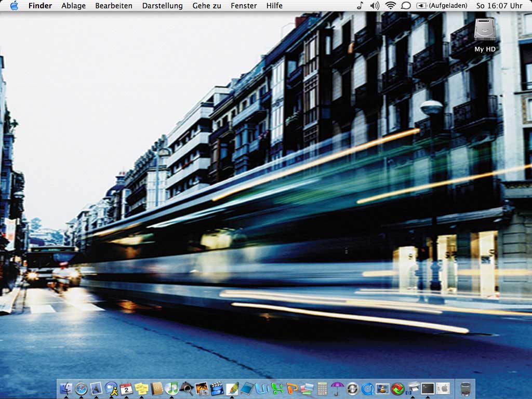Image resolution: width=532 pixels, height=399 pixels.
Task: Select the My HD drive icon
Action: pos(485,35)
